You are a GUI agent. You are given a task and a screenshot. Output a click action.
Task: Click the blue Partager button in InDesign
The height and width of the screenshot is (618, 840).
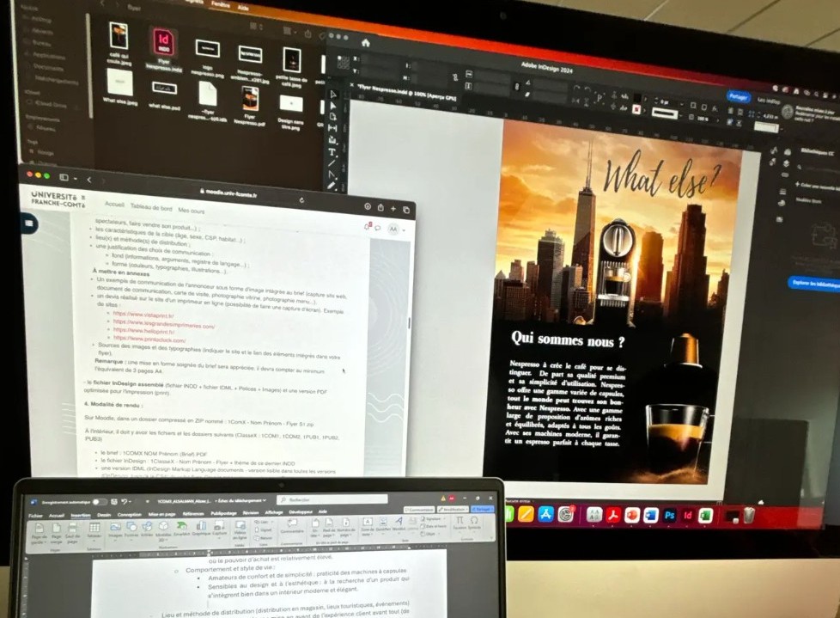point(737,97)
